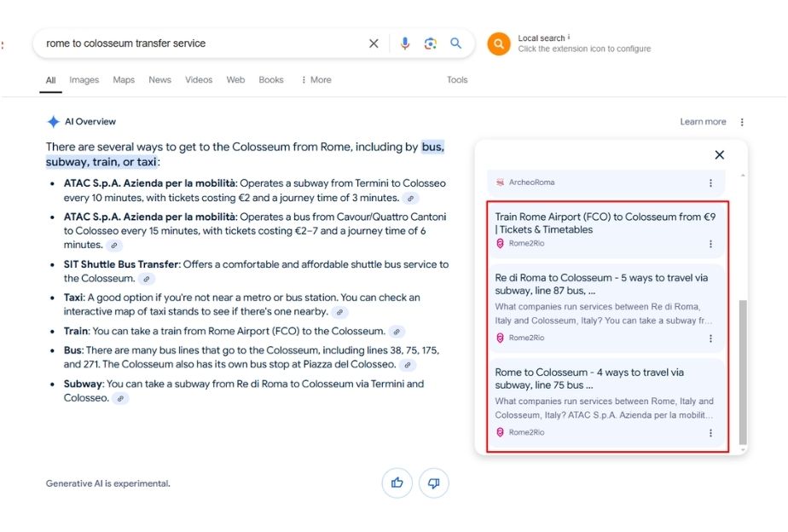Close the sources side panel

click(719, 155)
